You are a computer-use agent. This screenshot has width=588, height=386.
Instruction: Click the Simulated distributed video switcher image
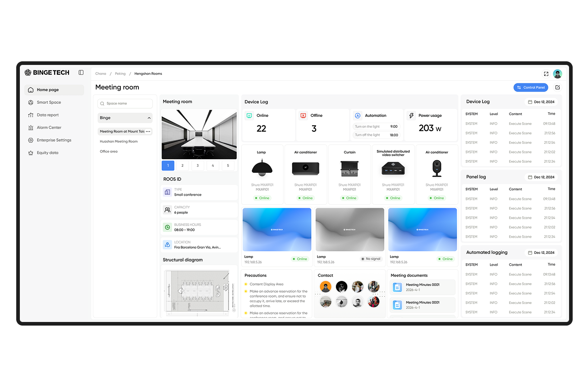point(393,169)
